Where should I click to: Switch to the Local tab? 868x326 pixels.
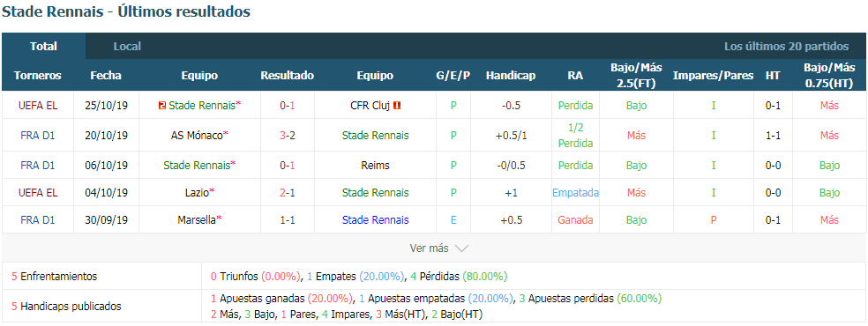pyautogui.click(x=127, y=47)
